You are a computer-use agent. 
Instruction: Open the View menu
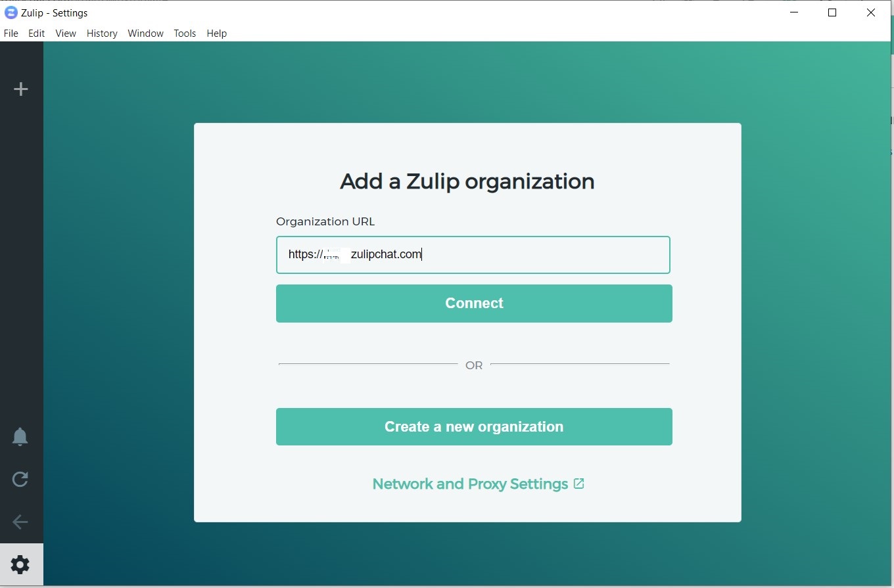[65, 34]
